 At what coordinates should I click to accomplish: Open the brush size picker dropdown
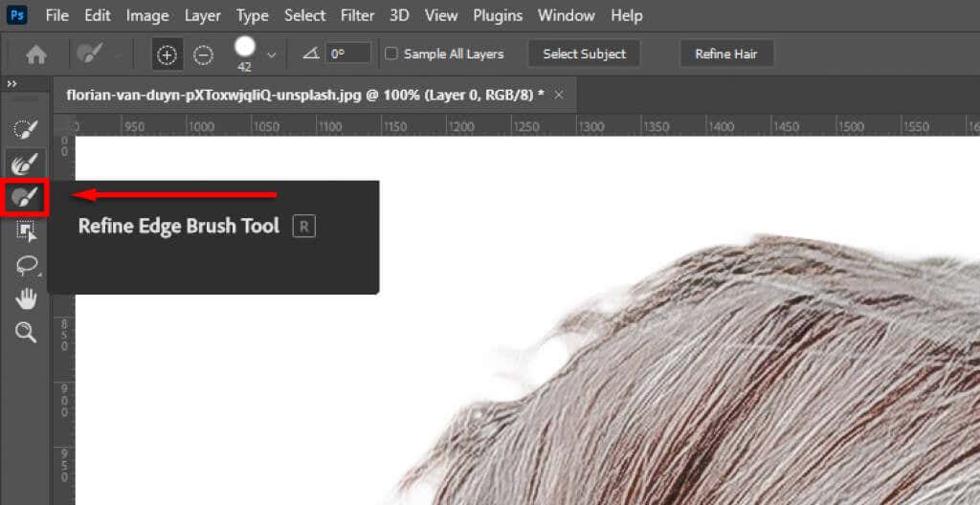[271, 55]
